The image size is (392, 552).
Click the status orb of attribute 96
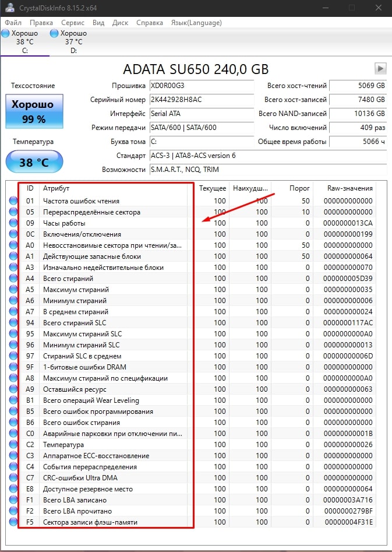(x=13, y=345)
